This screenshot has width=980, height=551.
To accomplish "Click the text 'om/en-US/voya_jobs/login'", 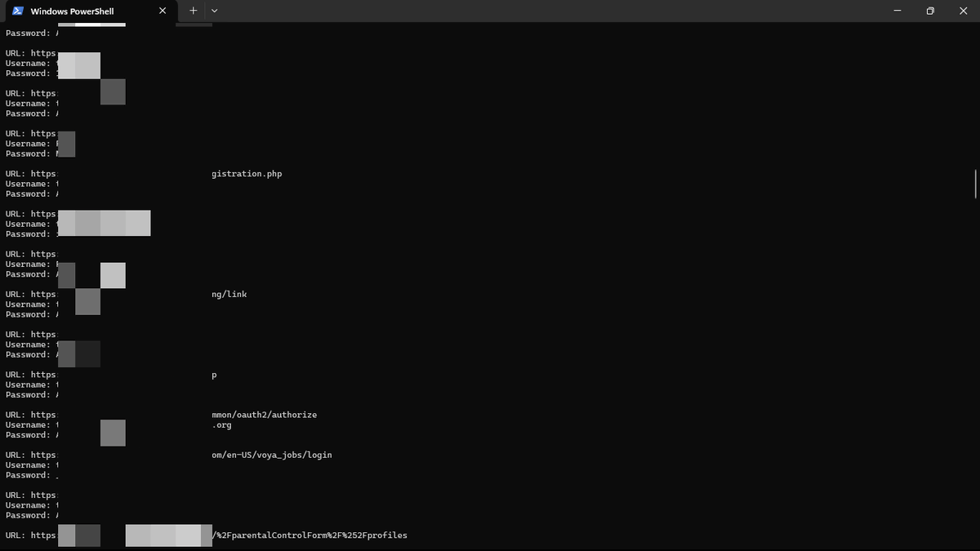I will pyautogui.click(x=272, y=455).
